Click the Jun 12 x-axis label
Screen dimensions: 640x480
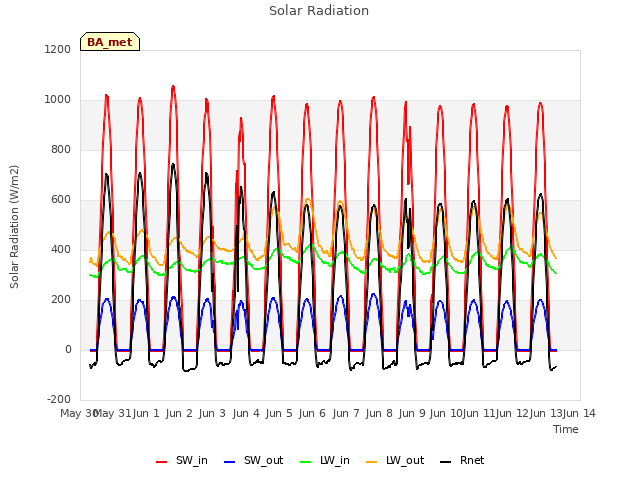tap(513, 413)
